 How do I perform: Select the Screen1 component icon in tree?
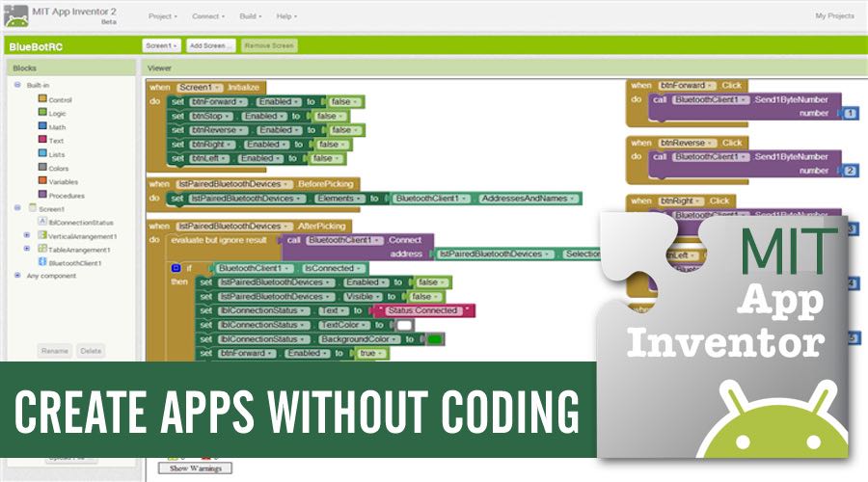(x=33, y=208)
